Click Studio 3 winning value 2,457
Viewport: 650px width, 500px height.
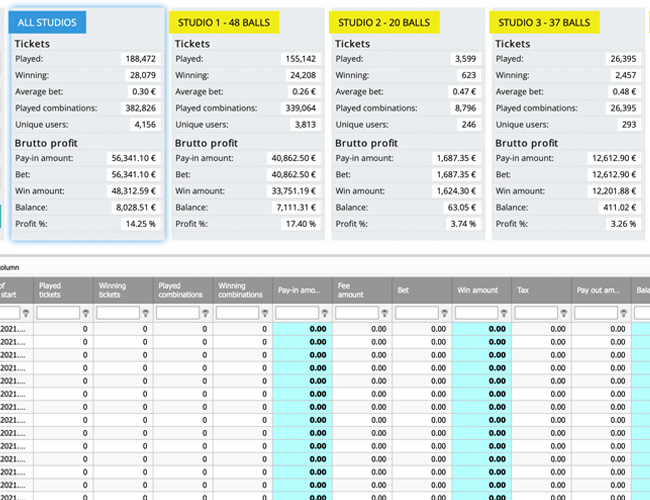(x=625, y=75)
